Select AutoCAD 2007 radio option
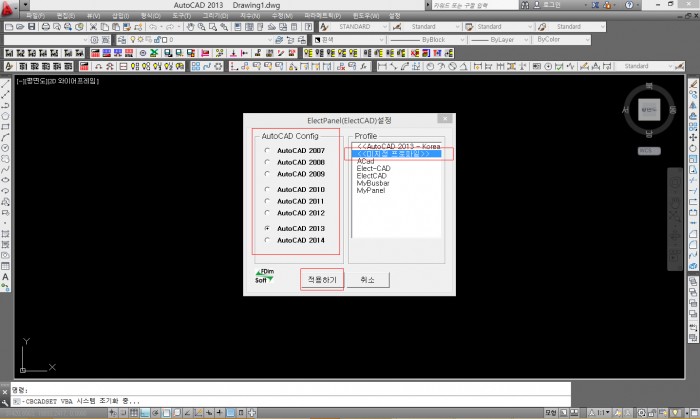Screen dimensions: 700x419 295,150
